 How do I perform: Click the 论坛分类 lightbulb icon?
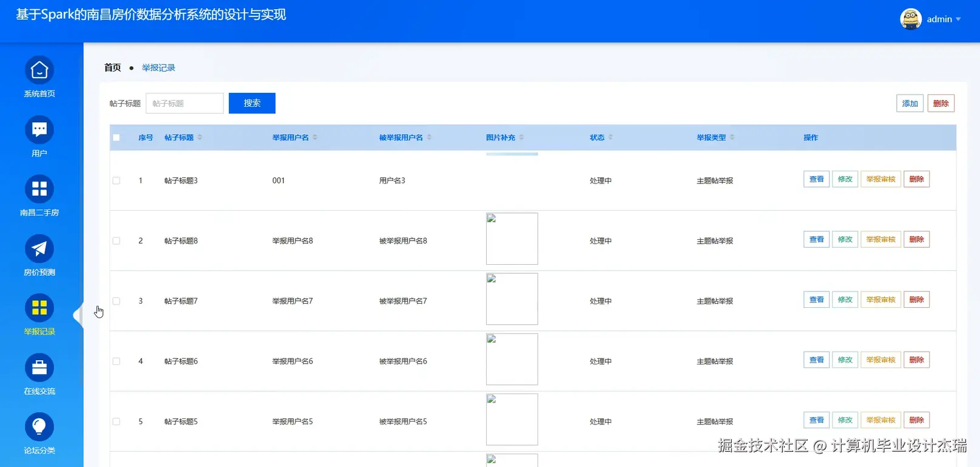39,427
